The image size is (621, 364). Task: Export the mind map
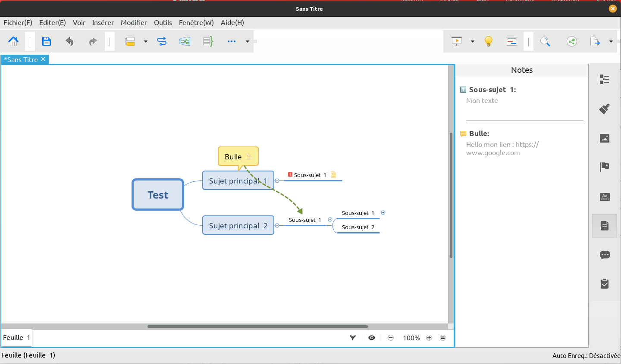595,41
